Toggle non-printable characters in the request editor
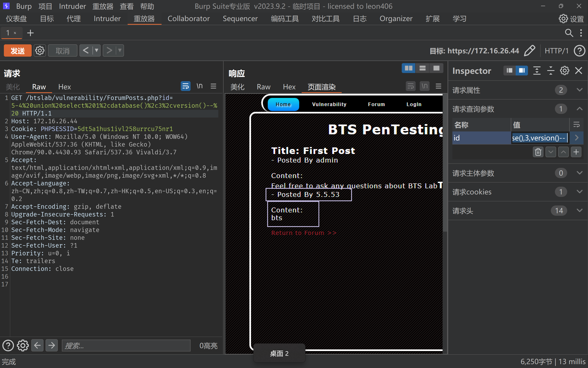588x368 pixels. pyautogui.click(x=200, y=86)
